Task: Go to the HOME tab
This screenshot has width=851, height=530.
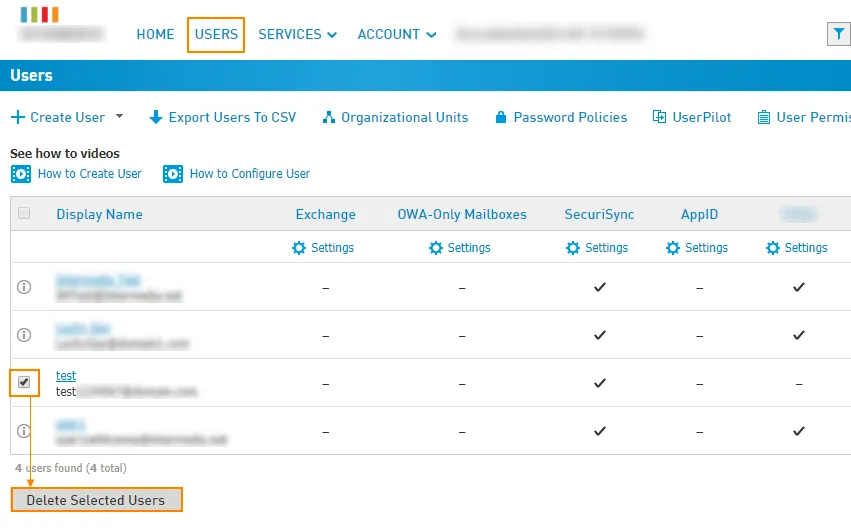Action: (155, 34)
